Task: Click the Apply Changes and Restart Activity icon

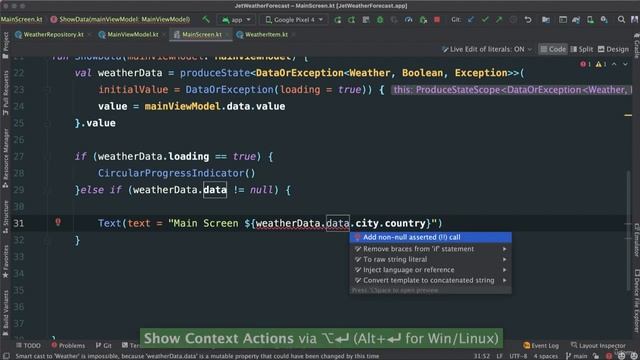Action: (351, 20)
